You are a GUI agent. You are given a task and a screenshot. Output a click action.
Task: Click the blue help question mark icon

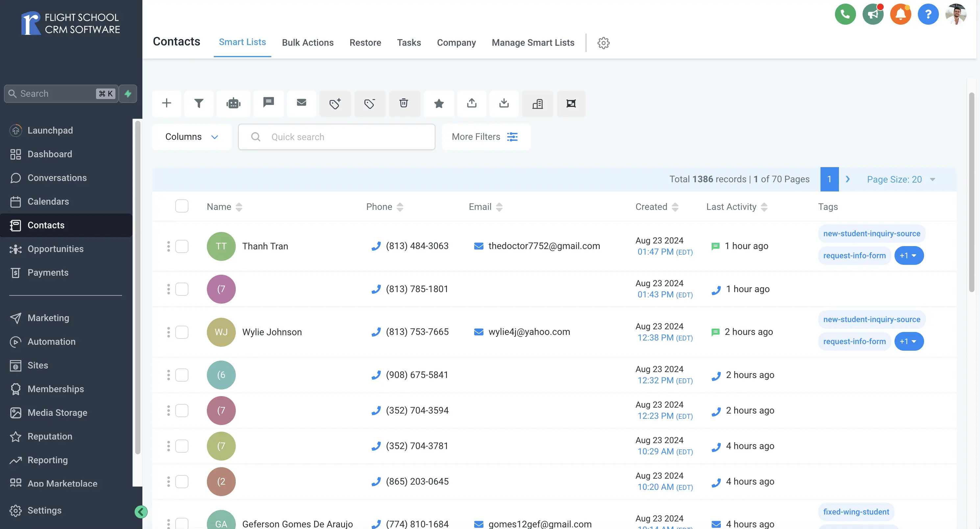(x=928, y=14)
